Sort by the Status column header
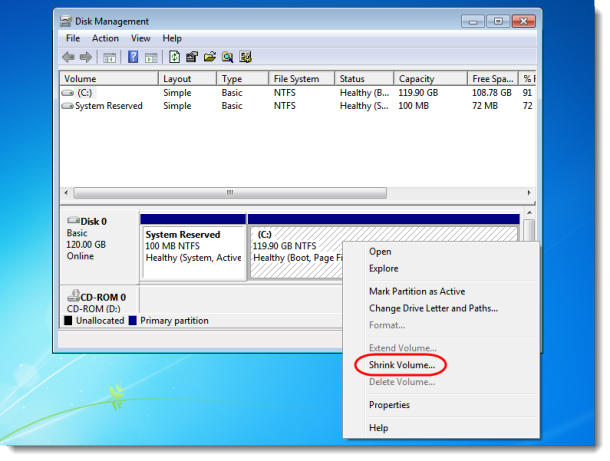The image size is (610, 461). coord(365,79)
